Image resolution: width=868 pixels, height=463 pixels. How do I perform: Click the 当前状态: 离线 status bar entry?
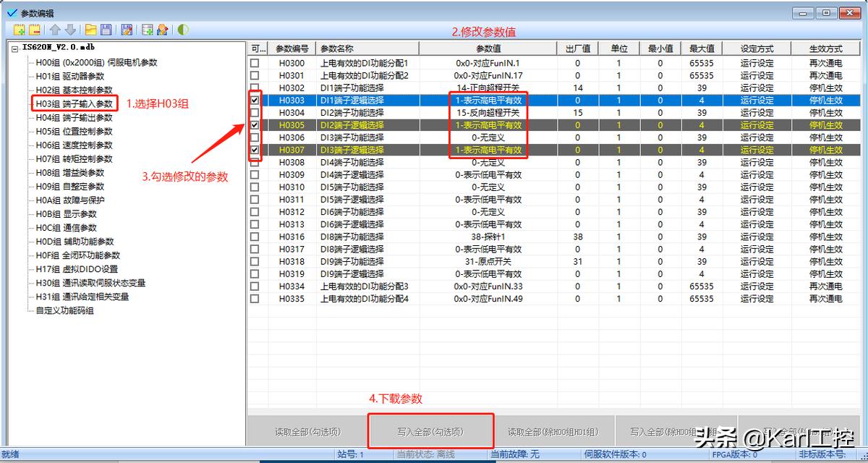[425, 454]
